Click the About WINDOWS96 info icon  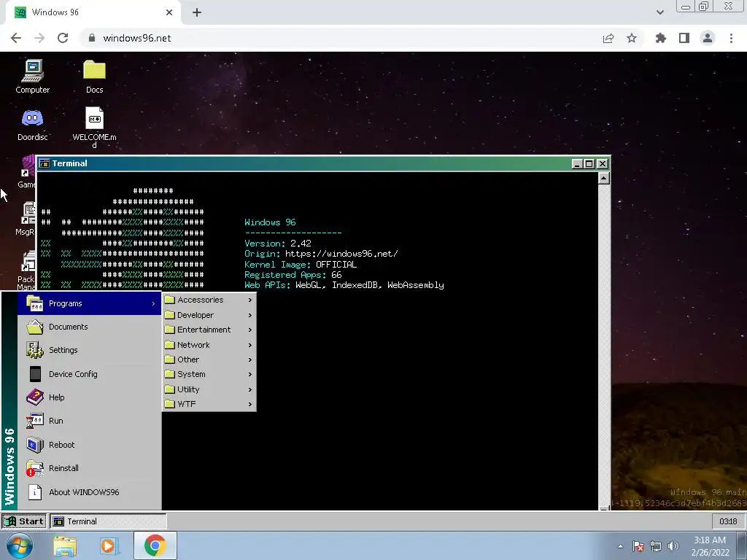coord(35,492)
